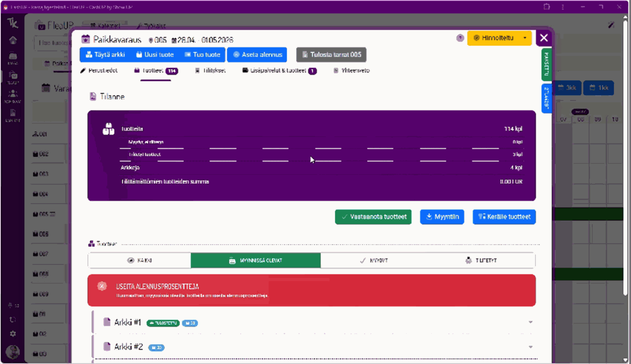Expand the Arkki #1 section
The height and width of the screenshot is (364, 631).
530,323
